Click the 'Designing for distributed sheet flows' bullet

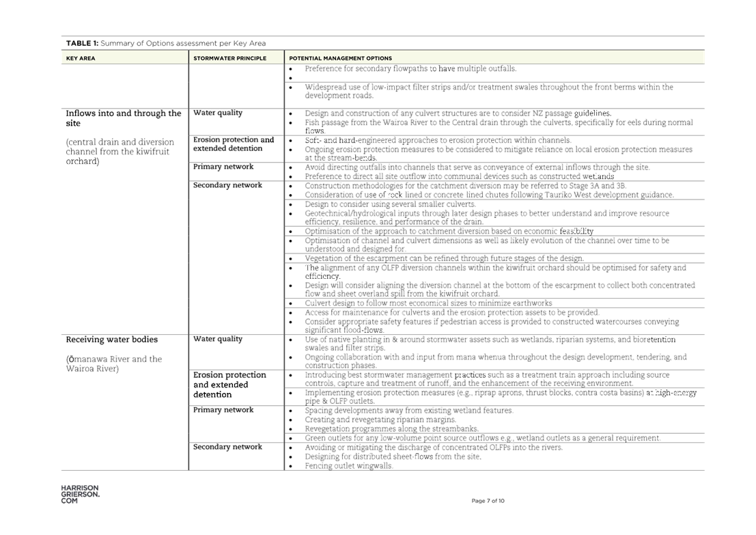coord(392,456)
